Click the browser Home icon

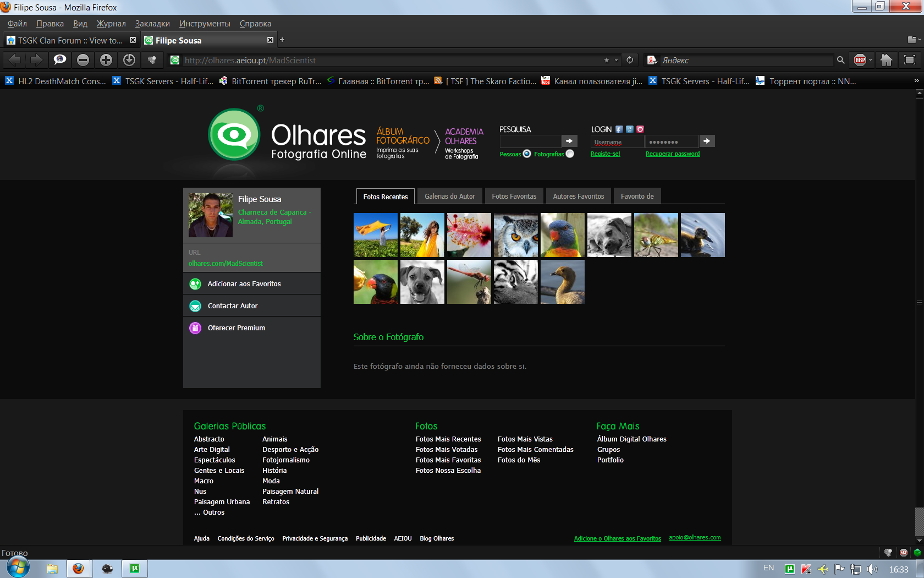pyautogui.click(x=886, y=60)
